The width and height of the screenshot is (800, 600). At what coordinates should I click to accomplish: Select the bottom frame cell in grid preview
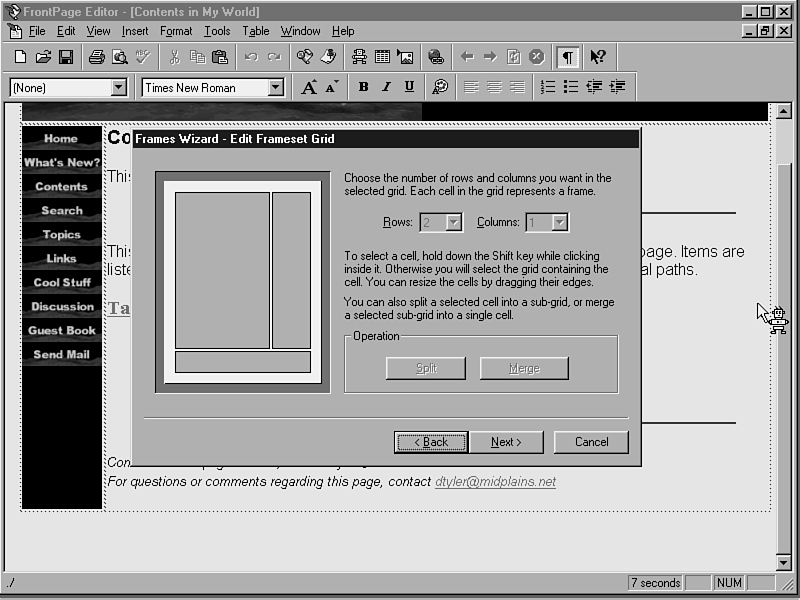pyautogui.click(x=243, y=362)
